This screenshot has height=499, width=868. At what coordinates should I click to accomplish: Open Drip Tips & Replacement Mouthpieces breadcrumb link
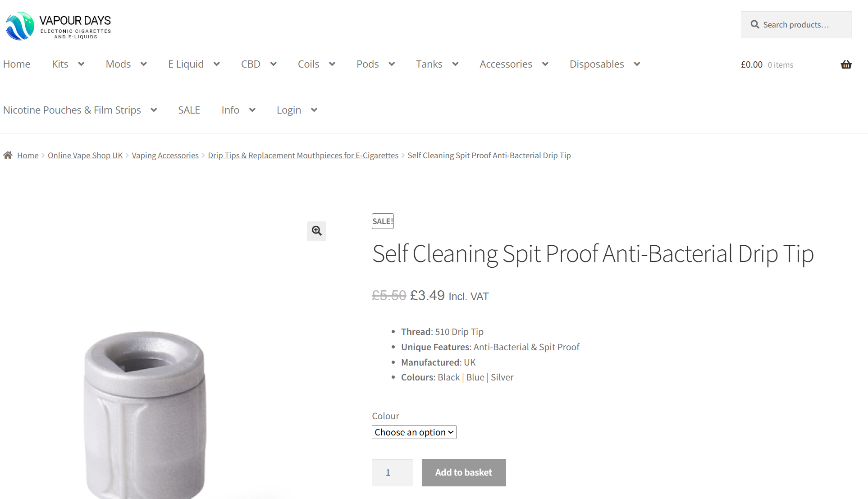303,155
